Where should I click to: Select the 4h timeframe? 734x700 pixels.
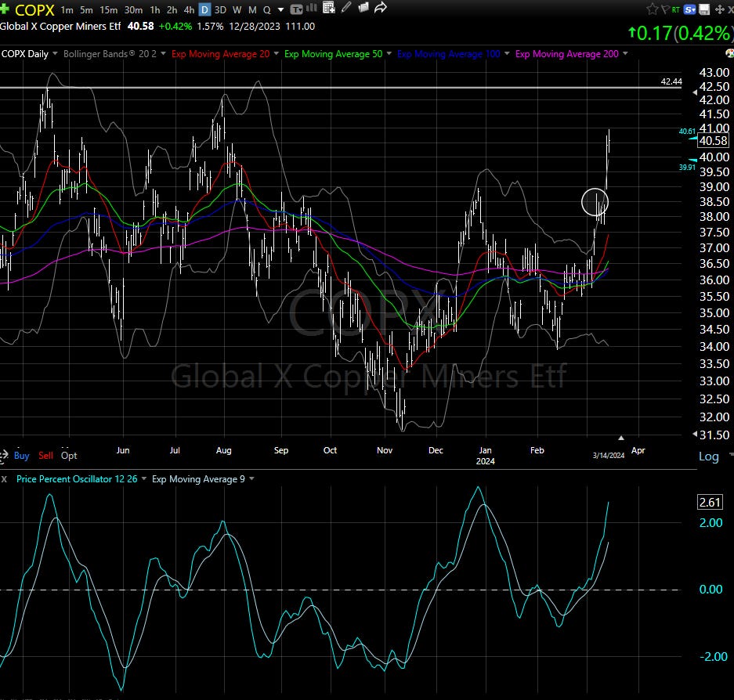[189, 10]
